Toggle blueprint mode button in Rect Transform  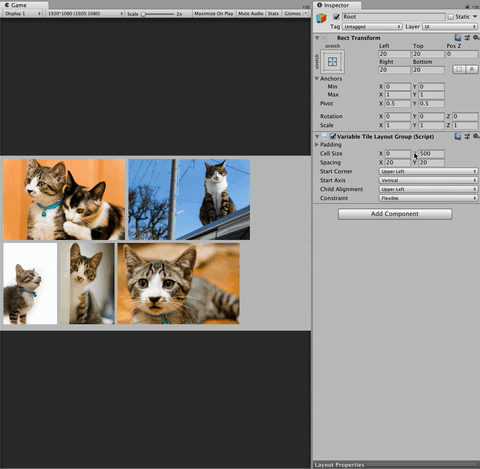459,69
